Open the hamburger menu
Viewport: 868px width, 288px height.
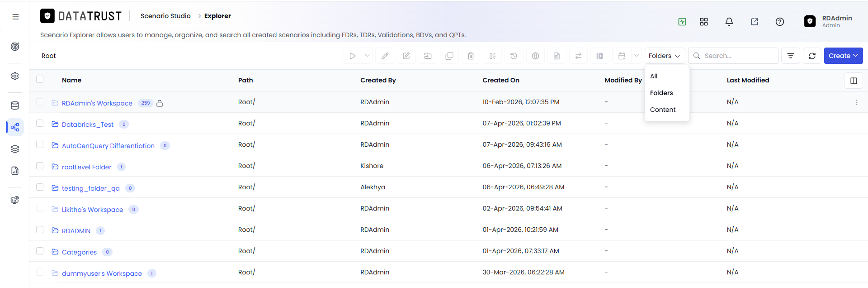(x=15, y=17)
